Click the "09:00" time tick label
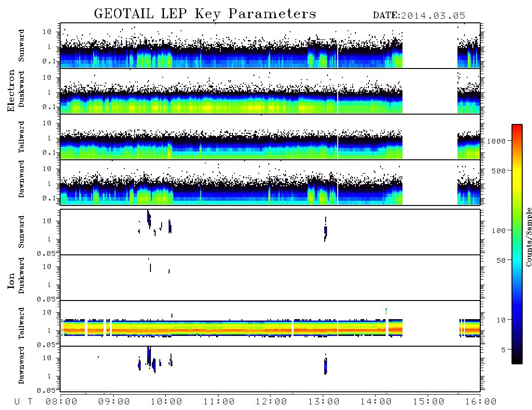This screenshot has height=410, width=532. (114, 402)
